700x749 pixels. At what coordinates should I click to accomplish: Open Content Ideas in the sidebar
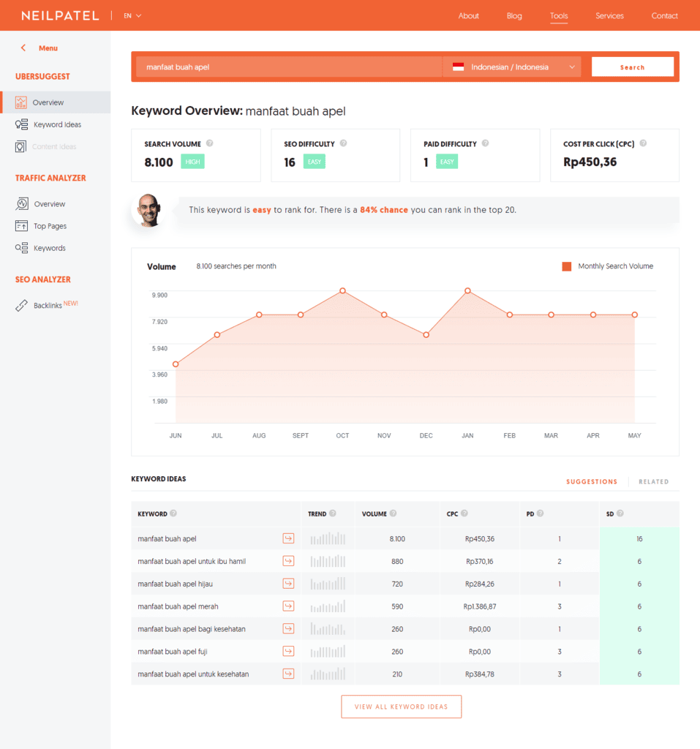click(x=54, y=146)
